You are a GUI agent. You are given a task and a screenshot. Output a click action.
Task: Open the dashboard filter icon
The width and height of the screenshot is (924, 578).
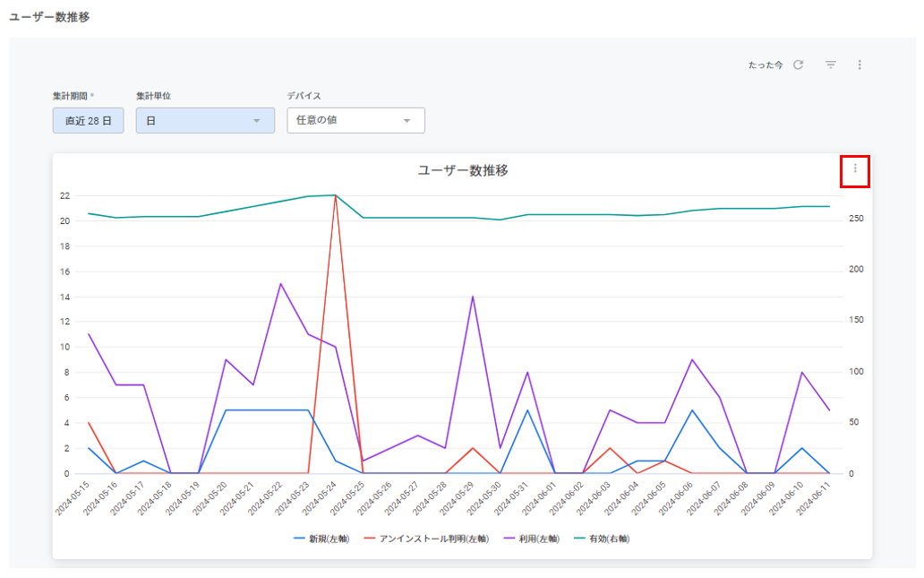tap(830, 65)
